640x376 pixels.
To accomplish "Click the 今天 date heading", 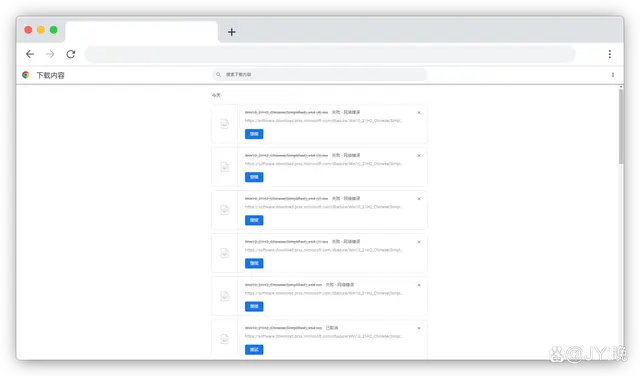I will coord(216,95).
